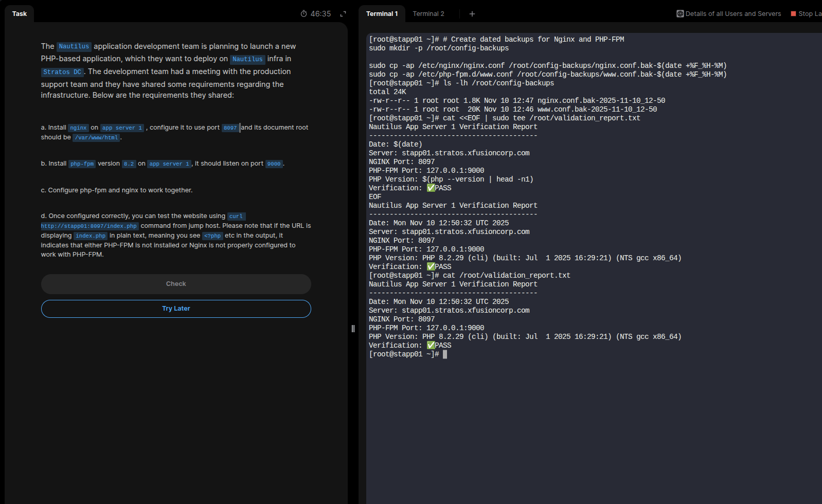The image size is (822, 504).
Task: Click the 46:35 countdown timer text
Action: pyautogui.click(x=320, y=14)
